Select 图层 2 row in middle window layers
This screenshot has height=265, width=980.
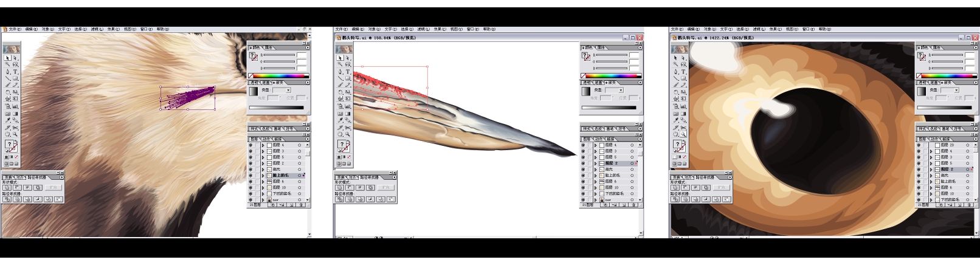pyautogui.click(x=610, y=163)
